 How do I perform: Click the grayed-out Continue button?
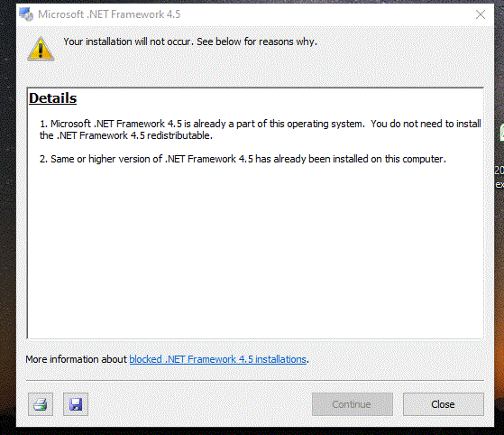click(352, 404)
